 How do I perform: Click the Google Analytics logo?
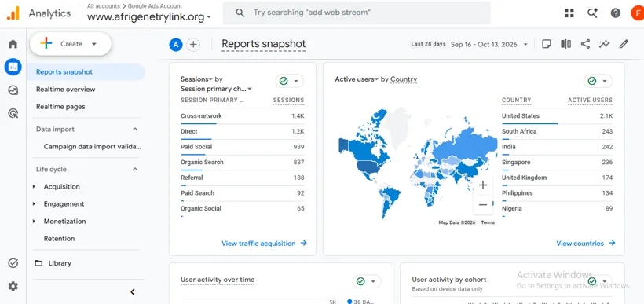[13, 13]
